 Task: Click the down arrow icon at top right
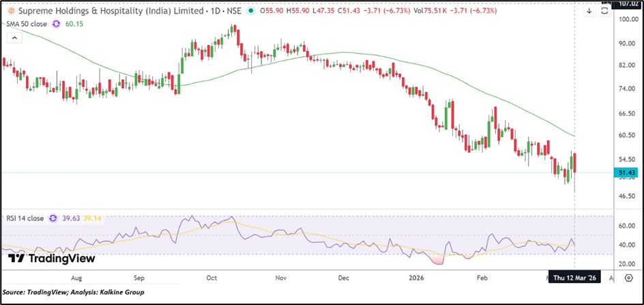(589, 11)
